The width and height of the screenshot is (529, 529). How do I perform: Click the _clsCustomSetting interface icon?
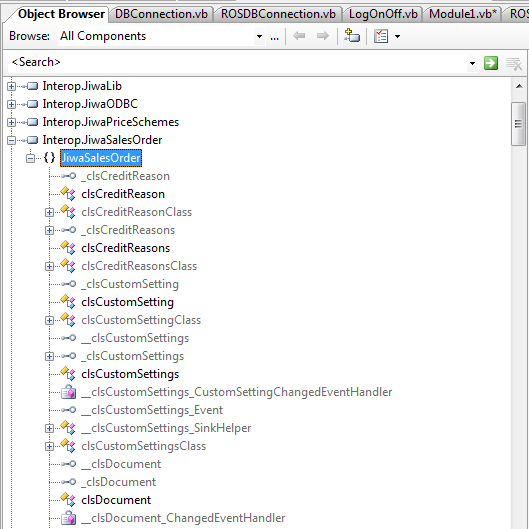coord(68,284)
